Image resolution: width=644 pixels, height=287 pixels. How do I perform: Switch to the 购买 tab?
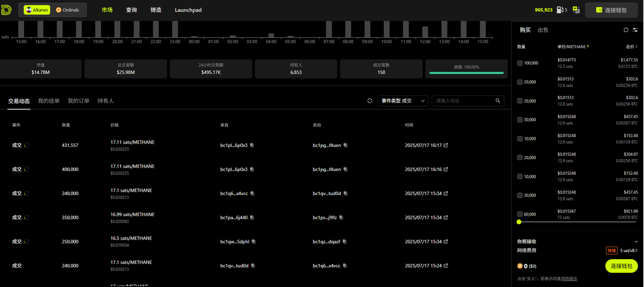(525, 30)
